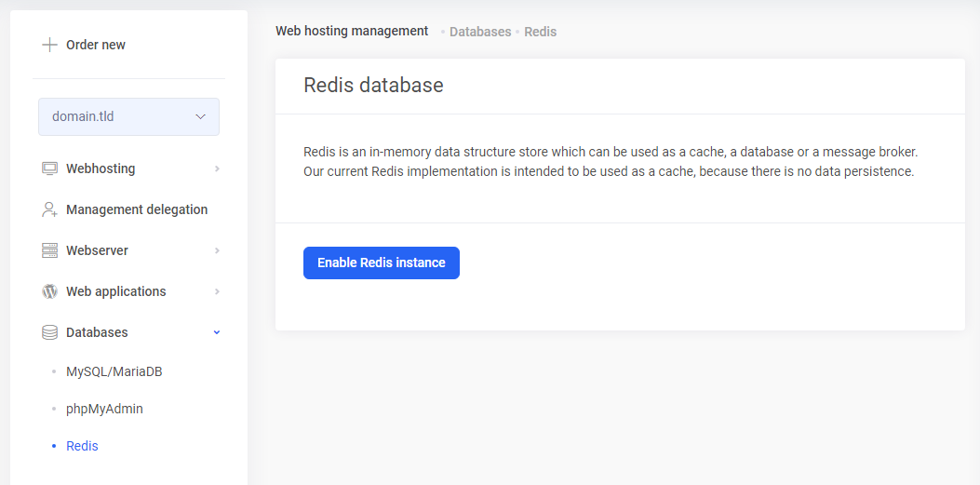Open the Management delegation menu label
Image resolution: width=980 pixels, height=485 pixels.
[x=137, y=209]
